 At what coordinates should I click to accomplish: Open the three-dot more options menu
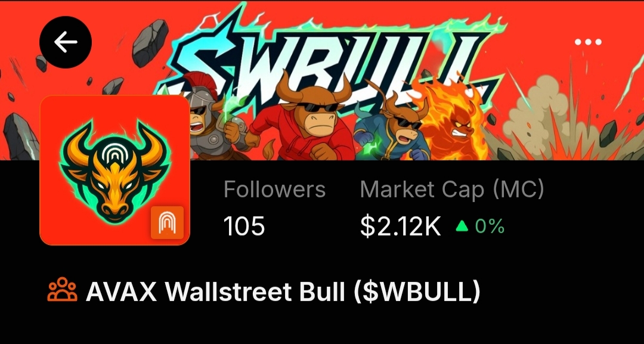(x=588, y=42)
